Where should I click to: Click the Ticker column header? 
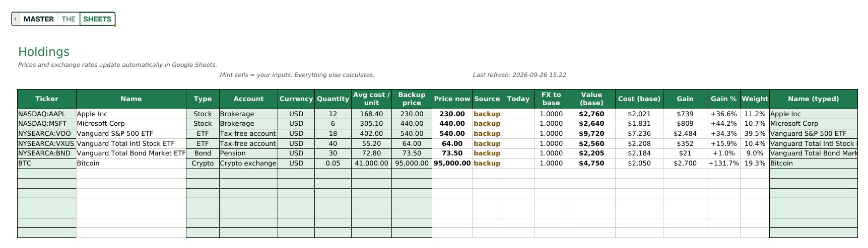pos(47,99)
